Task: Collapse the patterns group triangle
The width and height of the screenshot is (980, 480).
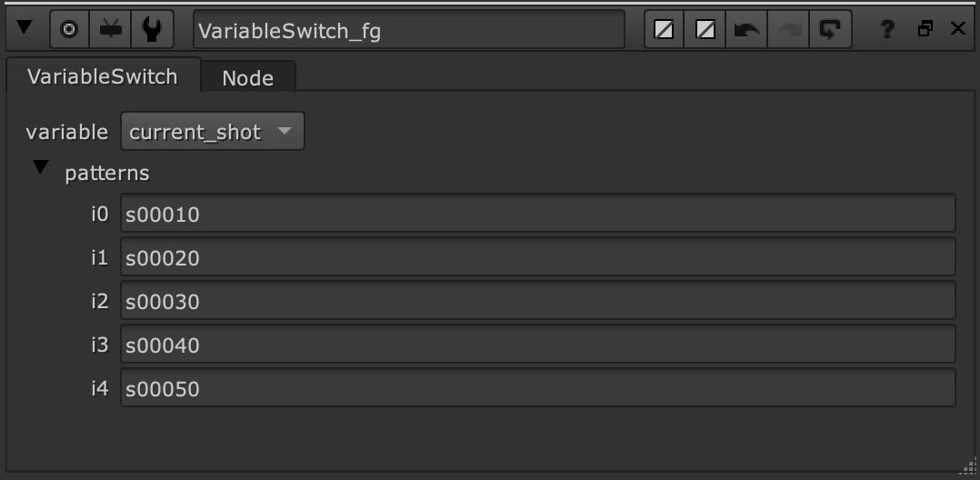Action: 40,168
